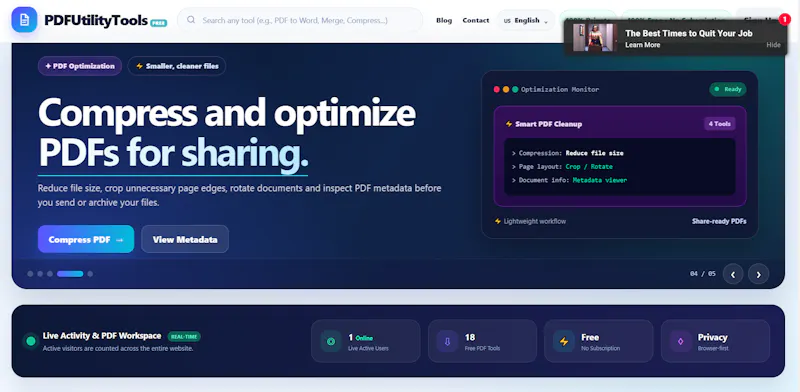Click the View Metadata button
The height and width of the screenshot is (392, 800).
[x=185, y=239]
